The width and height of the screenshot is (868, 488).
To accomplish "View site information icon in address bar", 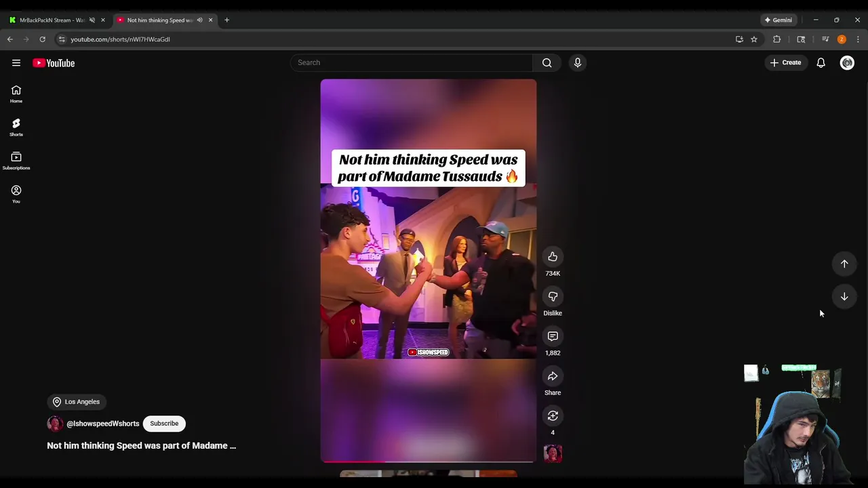I will [62, 39].
